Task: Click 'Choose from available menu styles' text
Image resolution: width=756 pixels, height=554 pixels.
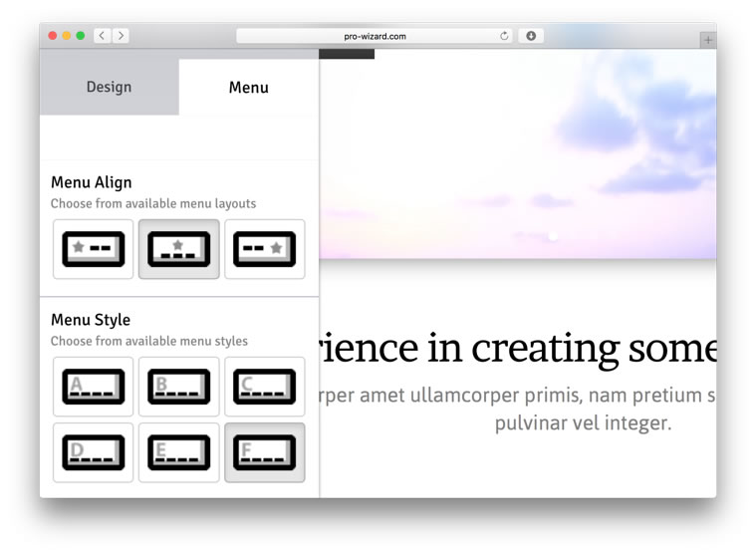Action: pyautogui.click(x=149, y=341)
